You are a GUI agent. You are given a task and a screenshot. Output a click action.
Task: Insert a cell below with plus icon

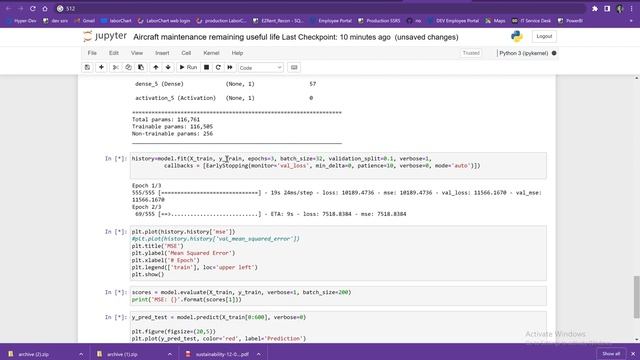coord(101,67)
